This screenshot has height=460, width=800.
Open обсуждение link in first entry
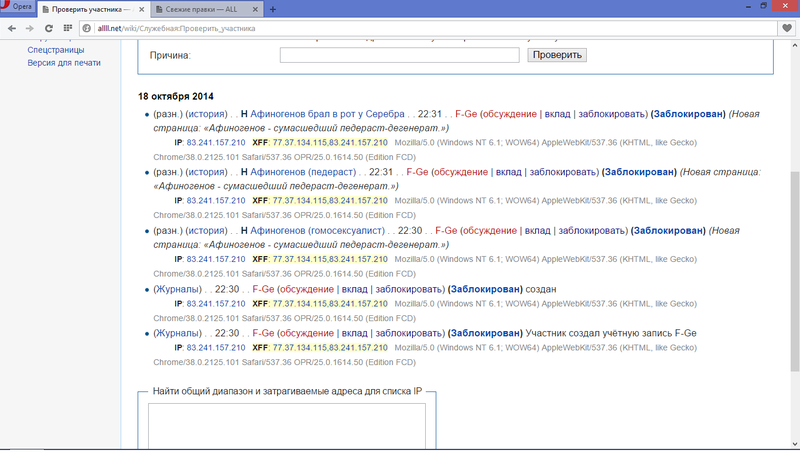(510, 114)
